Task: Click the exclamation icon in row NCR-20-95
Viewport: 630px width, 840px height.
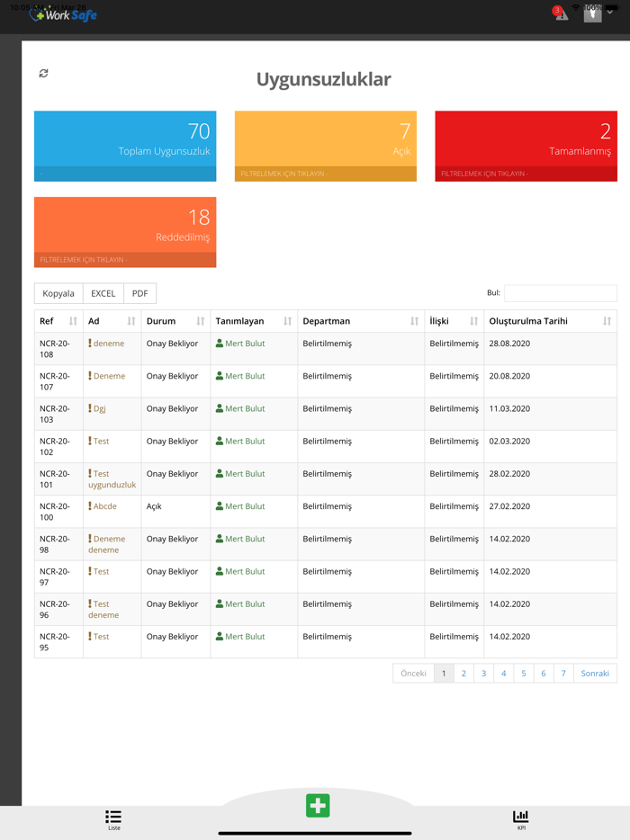Action: tap(90, 636)
